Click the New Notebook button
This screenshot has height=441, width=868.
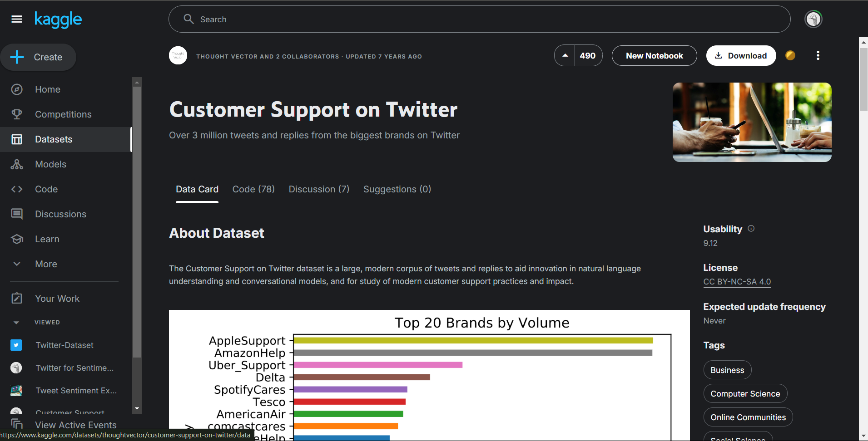pyautogui.click(x=654, y=55)
